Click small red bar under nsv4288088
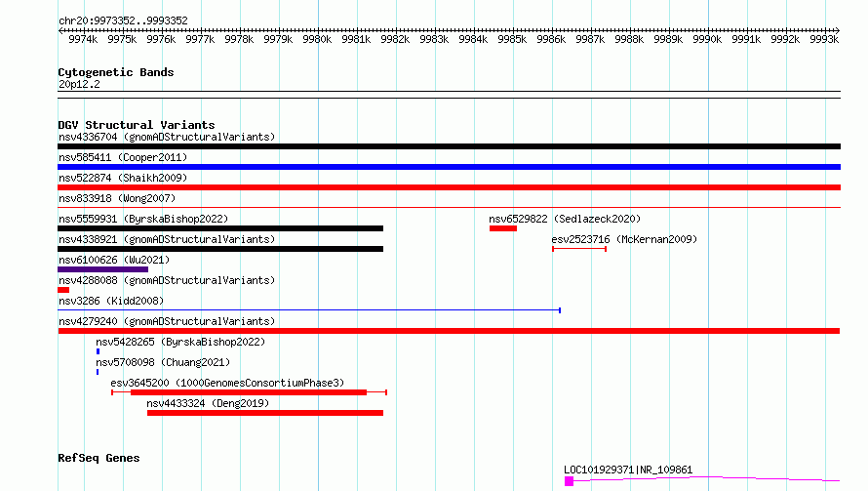Image resolution: width=868 pixels, height=491 pixels. coord(63,290)
